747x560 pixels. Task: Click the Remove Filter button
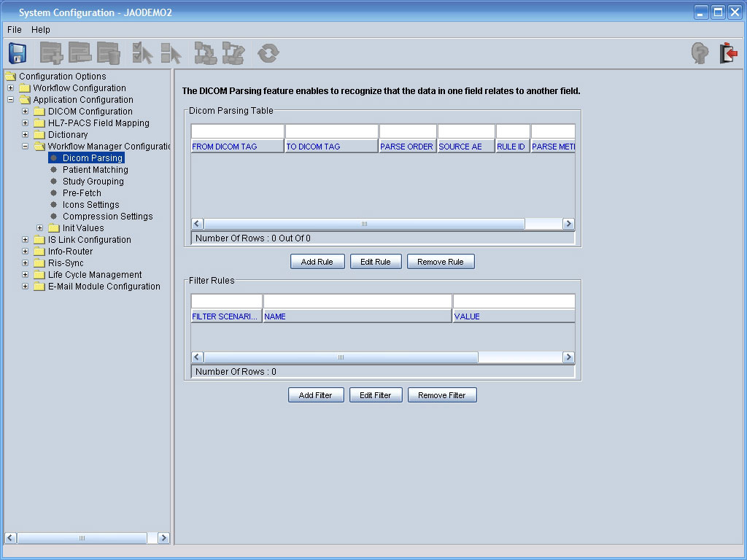pos(441,394)
